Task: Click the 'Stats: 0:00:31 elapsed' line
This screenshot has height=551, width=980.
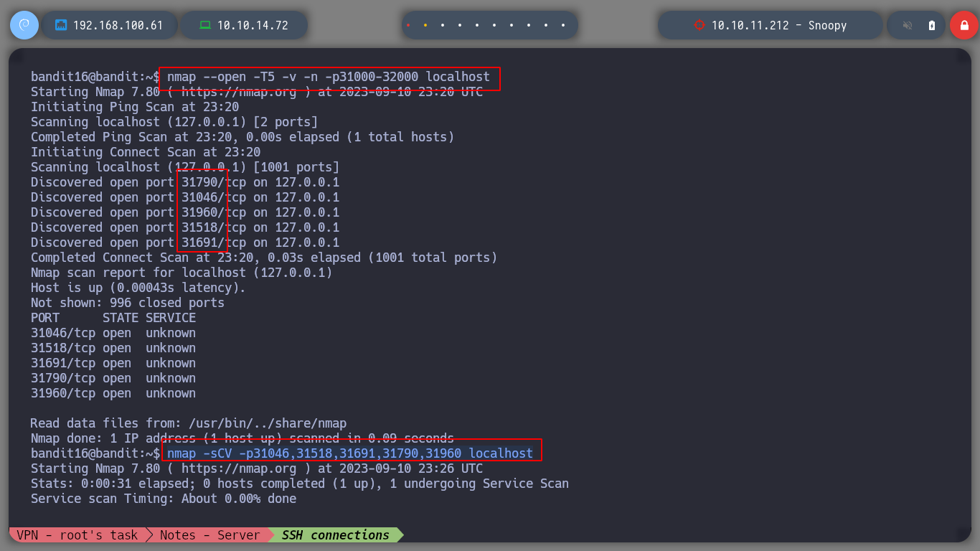Action: point(300,484)
